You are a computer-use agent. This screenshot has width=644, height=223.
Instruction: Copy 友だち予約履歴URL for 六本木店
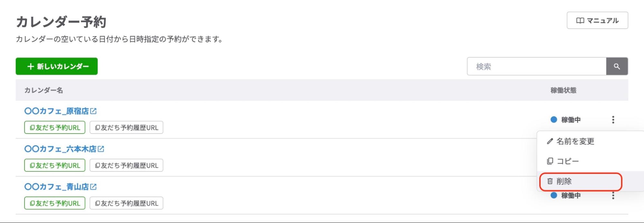tap(126, 165)
